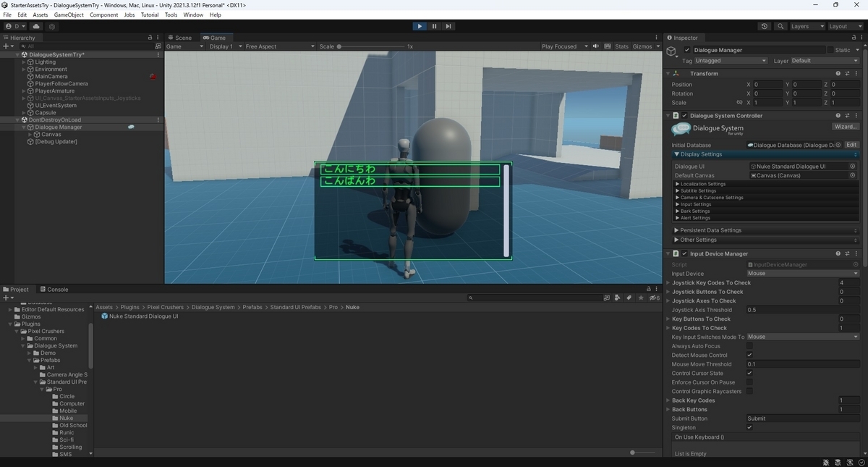Enable the Static checkbox
This screenshot has width=868, height=467.
tap(830, 50)
